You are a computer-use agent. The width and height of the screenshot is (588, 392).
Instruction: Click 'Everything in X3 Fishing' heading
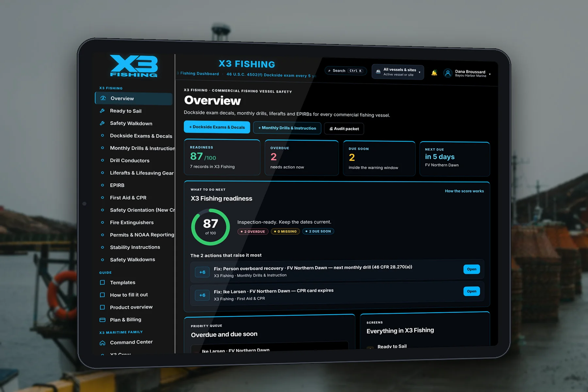click(400, 331)
